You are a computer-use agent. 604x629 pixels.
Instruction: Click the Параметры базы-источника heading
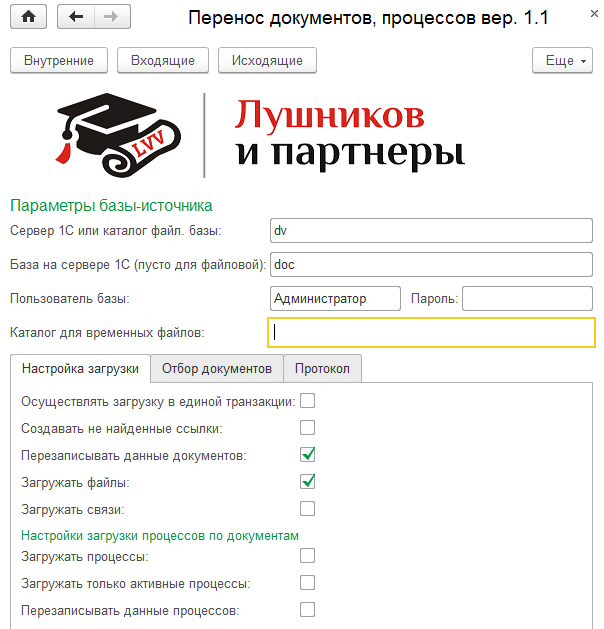[x=111, y=206]
